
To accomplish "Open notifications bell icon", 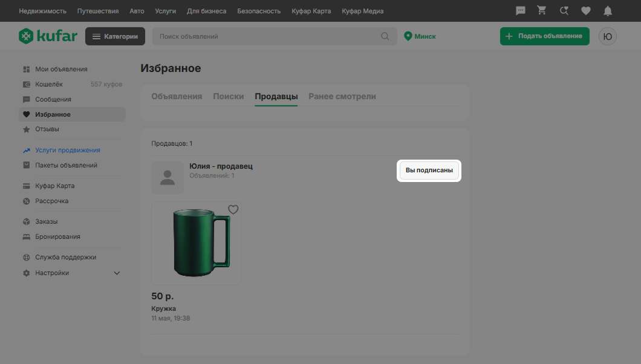I will [608, 11].
